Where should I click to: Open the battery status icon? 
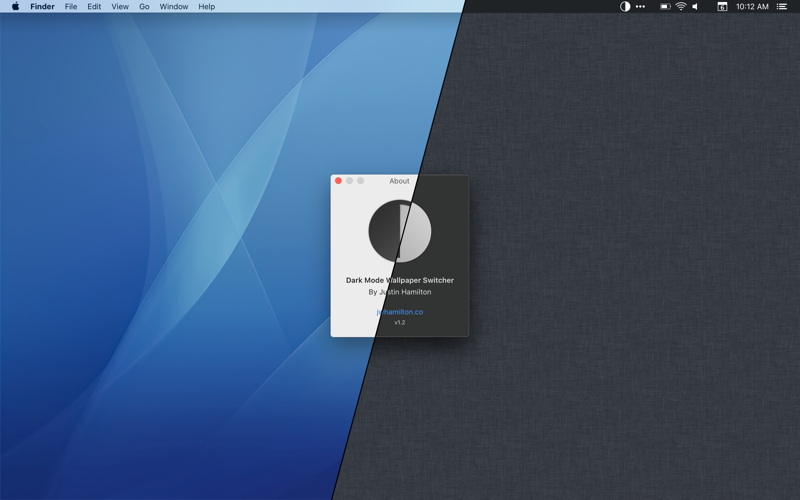click(x=665, y=7)
